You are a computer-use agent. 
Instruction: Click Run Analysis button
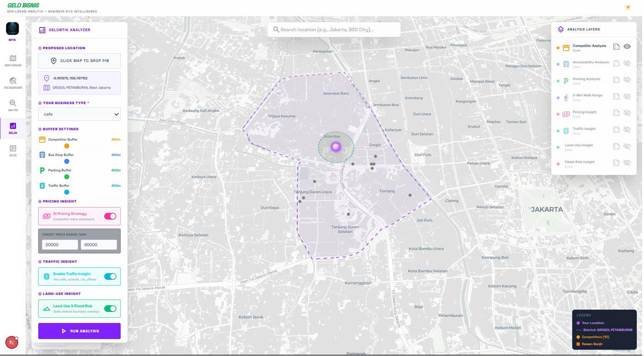[79, 331]
